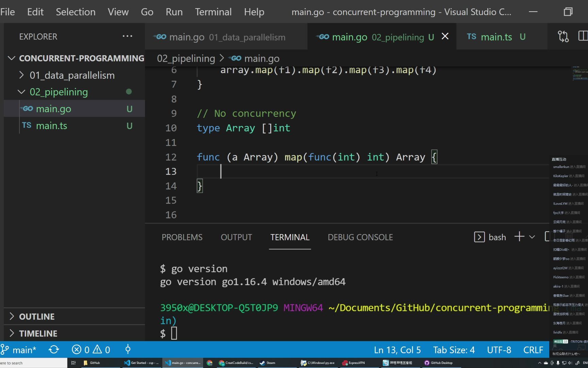The height and width of the screenshot is (368, 588).
Task: Switch to the DEBUG CONSOLE tab
Action: click(360, 237)
